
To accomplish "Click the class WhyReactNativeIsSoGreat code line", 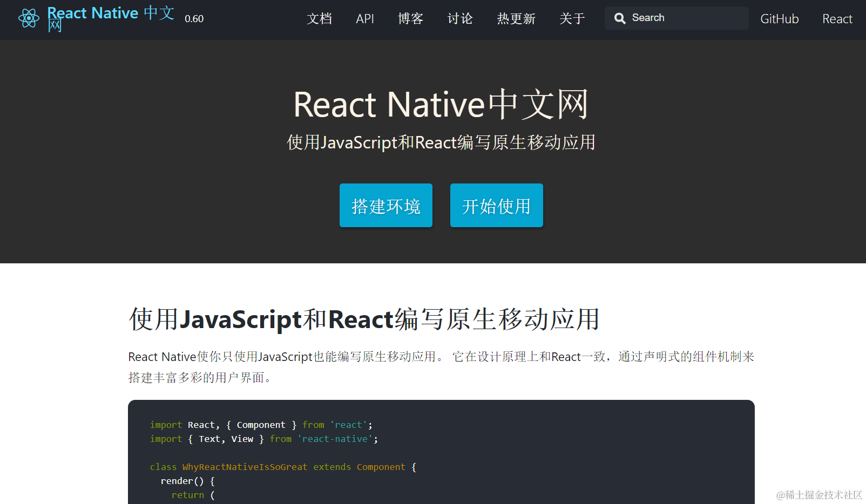I will tap(283, 467).
